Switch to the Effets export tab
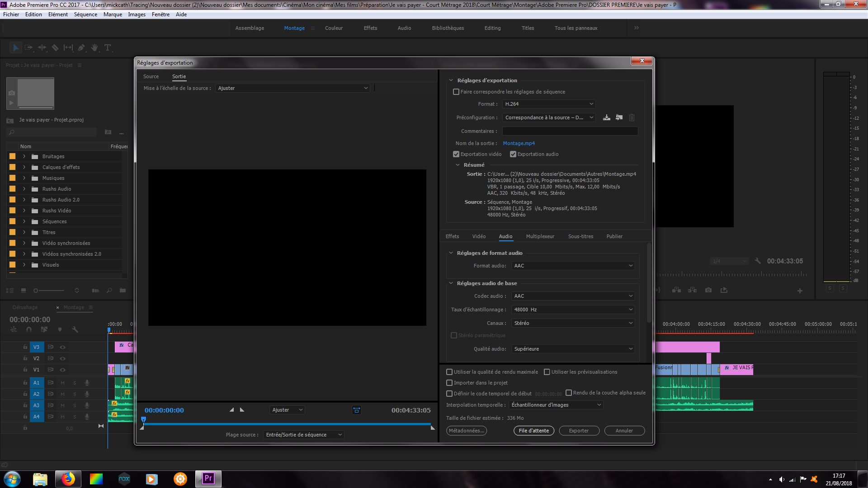 [452, 236]
